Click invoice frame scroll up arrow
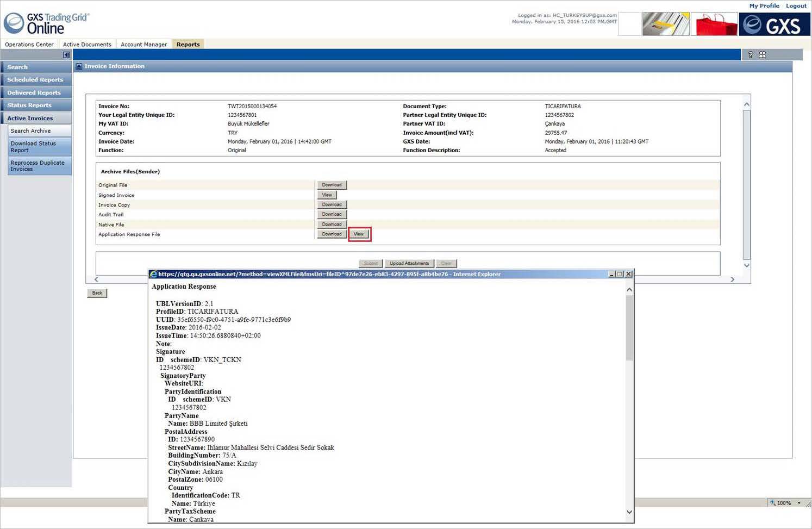Viewport: 812px width, 529px height. click(747, 104)
